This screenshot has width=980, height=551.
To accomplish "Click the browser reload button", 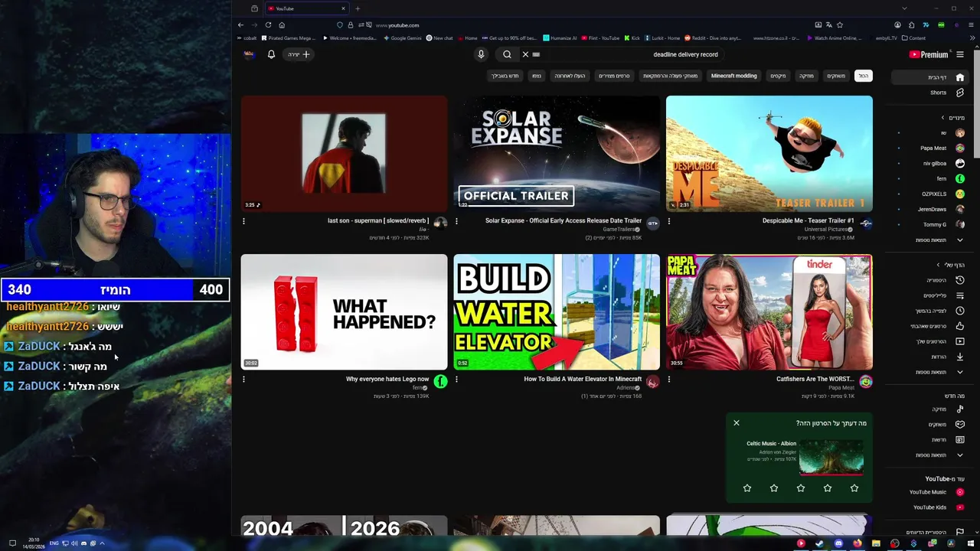I will pyautogui.click(x=268, y=24).
